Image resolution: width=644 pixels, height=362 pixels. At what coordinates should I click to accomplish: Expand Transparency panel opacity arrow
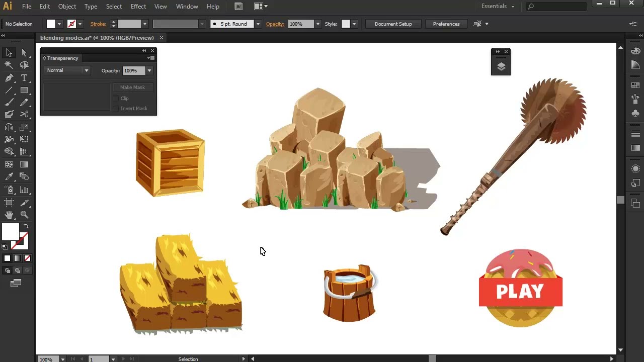(149, 71)
